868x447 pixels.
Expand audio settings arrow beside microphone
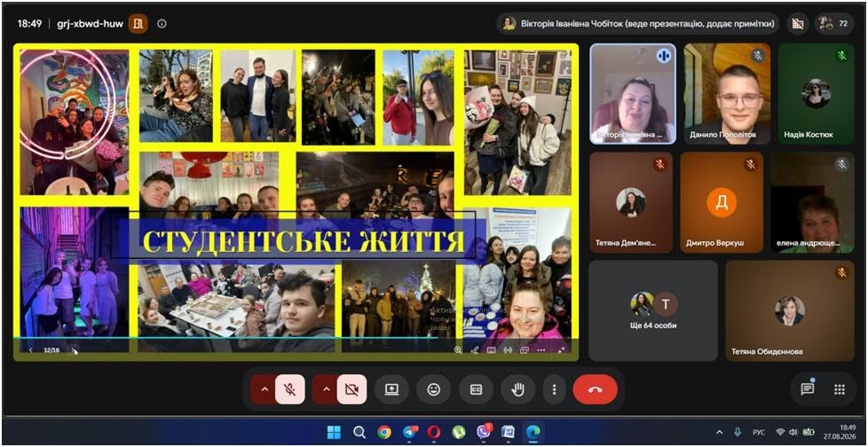264,389
